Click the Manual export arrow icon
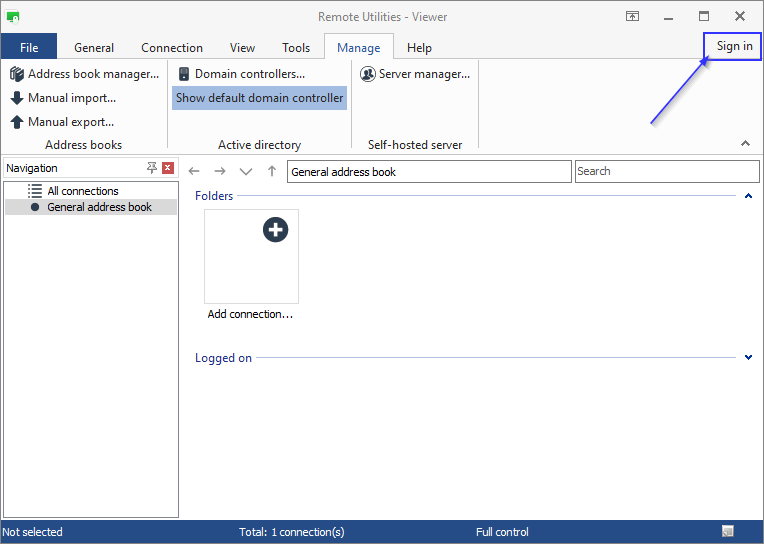The image size is (764, 544). [x=17, y=122]
